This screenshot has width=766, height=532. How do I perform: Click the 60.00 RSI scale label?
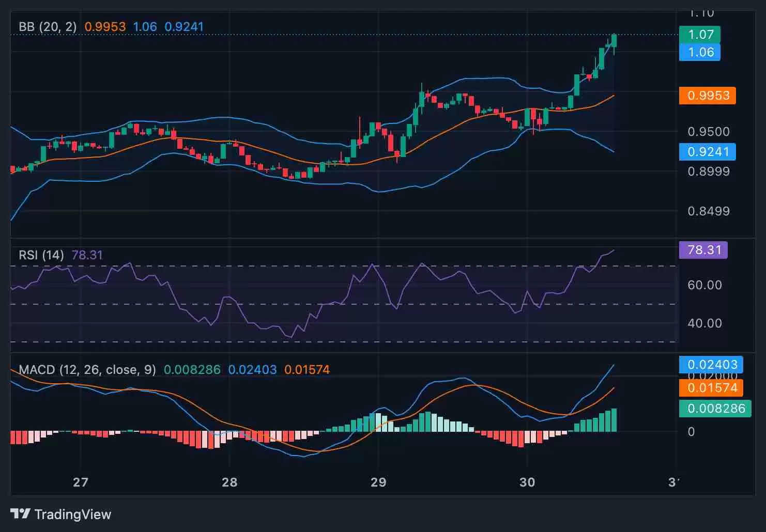click(704, 285)
